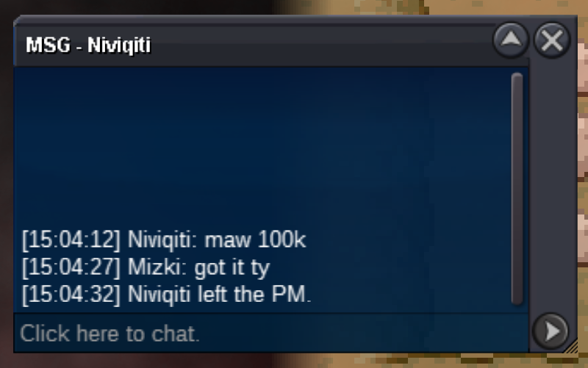Close the MSG - Niviqiti chat window
588x368 pixels.
point(552,40)
